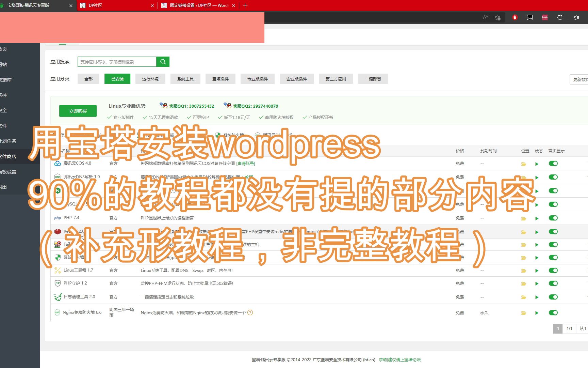Toggle homepage display for 腾讯云DNS解析 1.0
This screenshot has width=588, height=368.
point(553,177)
